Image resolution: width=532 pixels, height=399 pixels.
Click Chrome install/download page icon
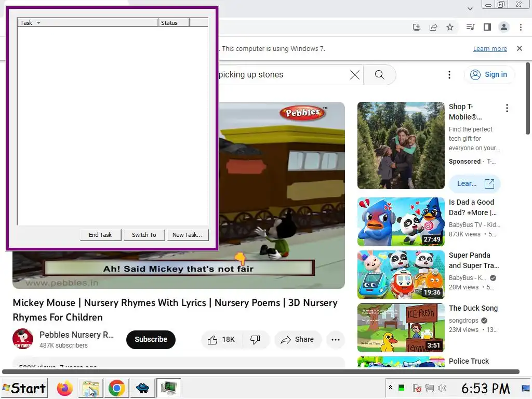coord(417,27)
